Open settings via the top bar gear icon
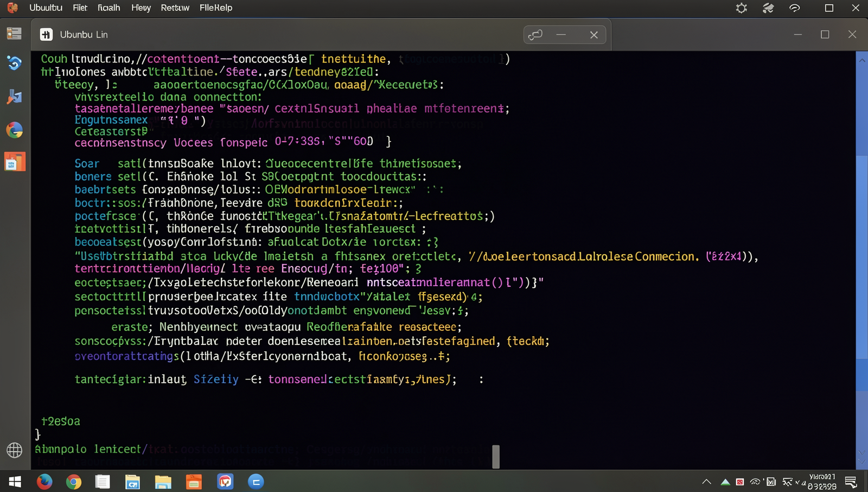868x492 pixels. point(742,8)
